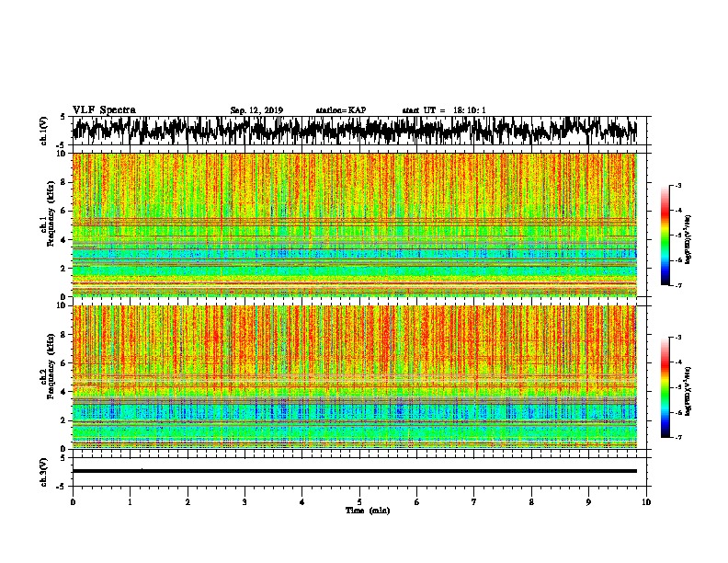Click time axis tick label '2'

tap(188, 501)
